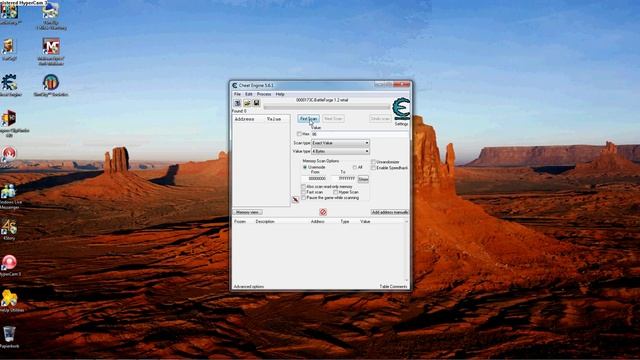Select the Usermode radio button
The image size is (640, 360).
click(x=305, y=167)
